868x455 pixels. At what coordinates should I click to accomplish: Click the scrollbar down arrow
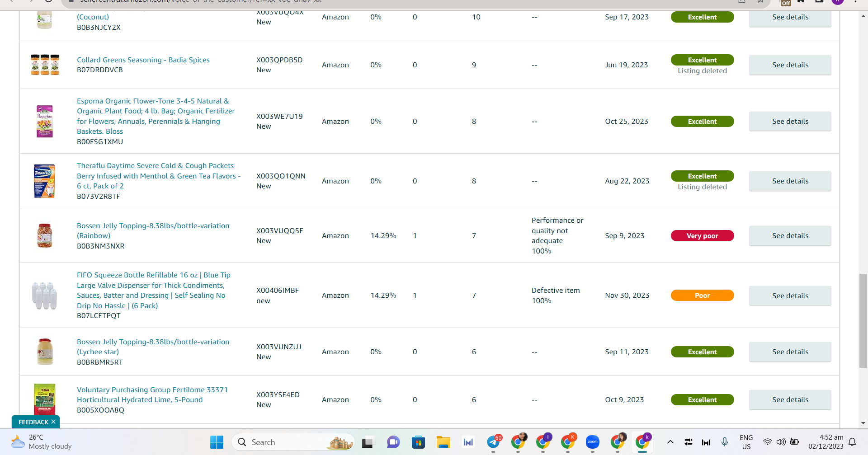coord(863,423)
